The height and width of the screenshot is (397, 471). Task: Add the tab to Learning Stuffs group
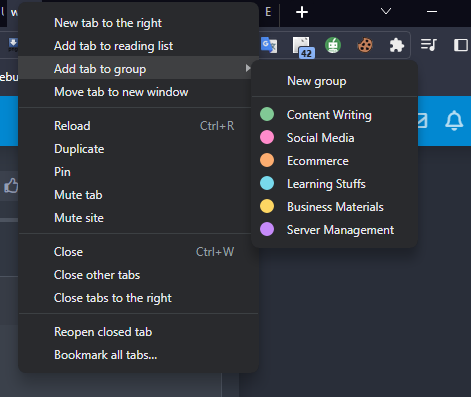[335, 184]
